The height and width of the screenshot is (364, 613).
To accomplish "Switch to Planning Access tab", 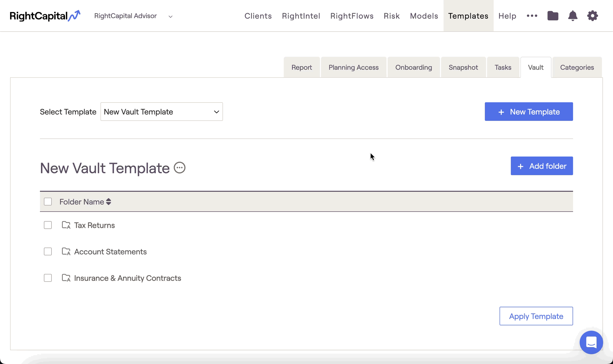I will pyautogui.click(x=353, y=67).
